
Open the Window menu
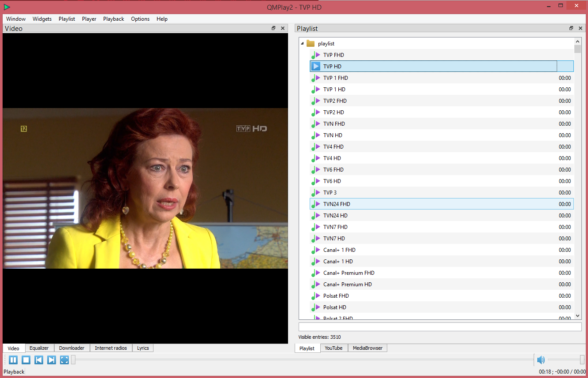(x=16, y=19)
